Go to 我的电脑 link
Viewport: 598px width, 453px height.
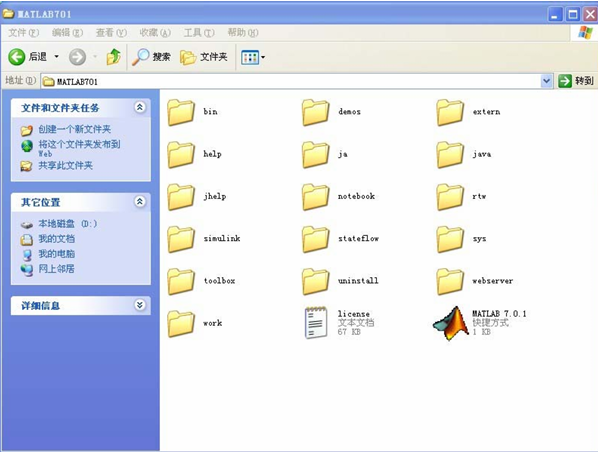56,254
